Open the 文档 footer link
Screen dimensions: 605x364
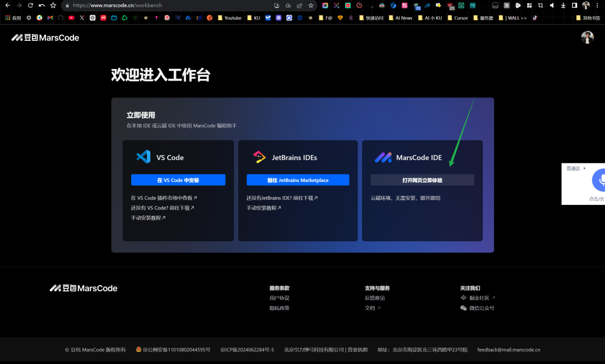click(373, 308)
